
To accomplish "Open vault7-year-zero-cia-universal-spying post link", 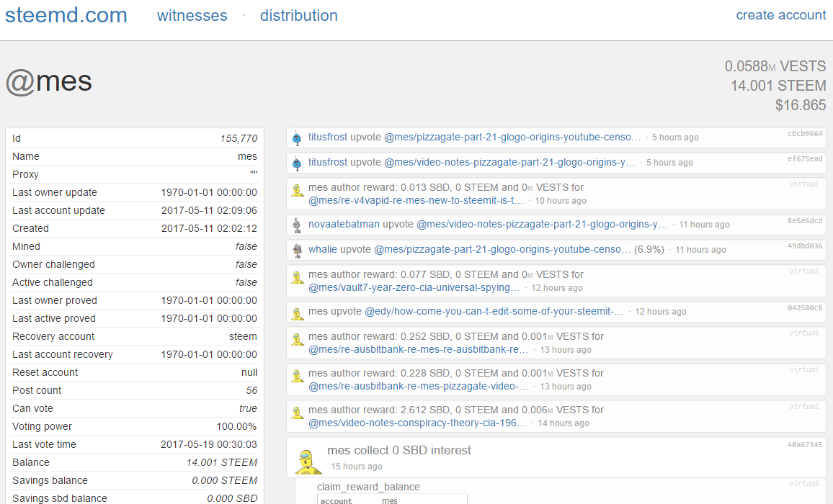I will coord(414,287).
